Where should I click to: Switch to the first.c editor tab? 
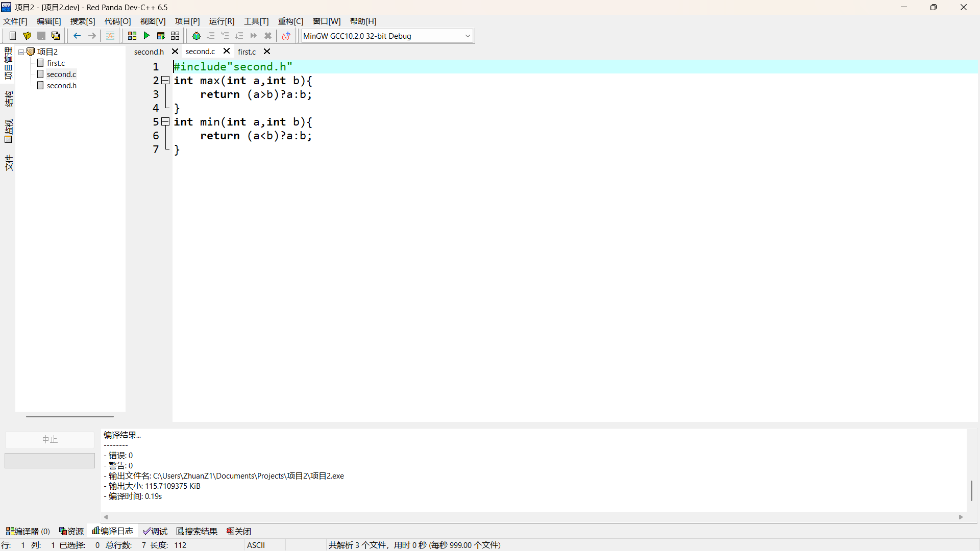[x=247, y=52]
